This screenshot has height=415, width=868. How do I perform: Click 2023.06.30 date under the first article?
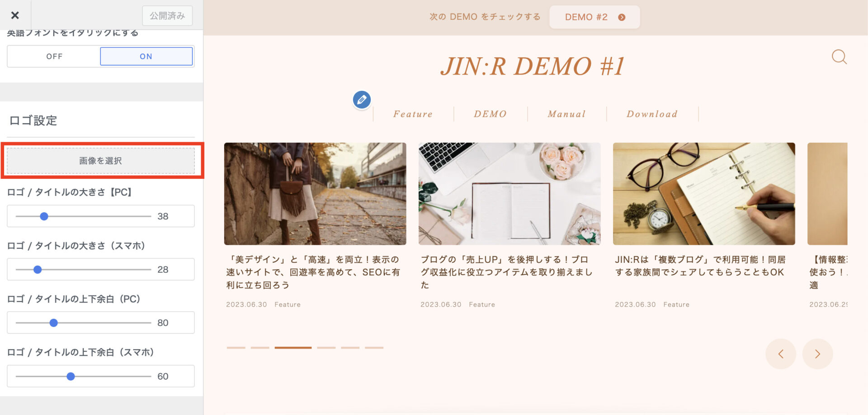[x=246, y=305]
